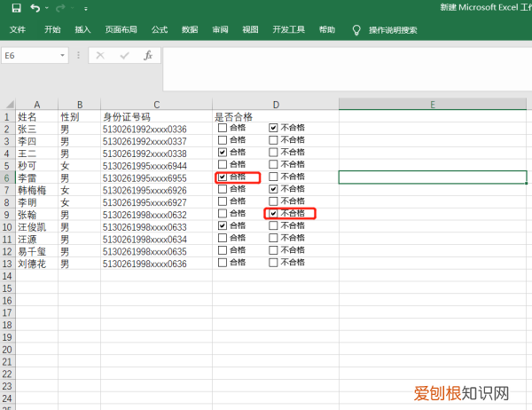Screen dimensions: 532x410
Task: Switch to the 开始 ribbon tab
Action: [52, 29]
